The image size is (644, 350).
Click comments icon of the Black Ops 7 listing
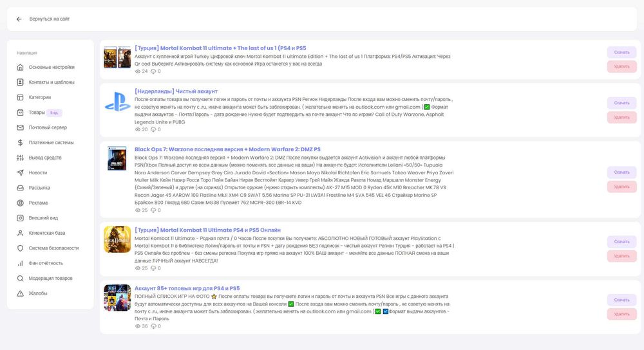[153, 210]
